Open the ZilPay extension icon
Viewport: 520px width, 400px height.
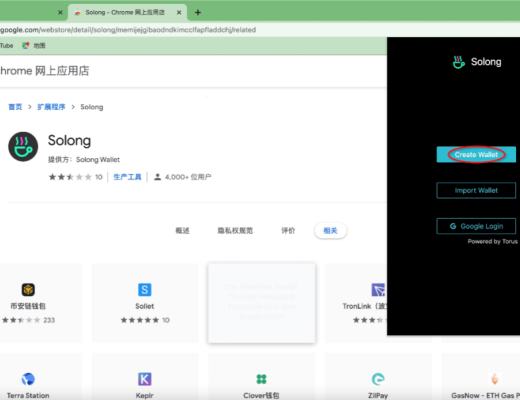point(378,379)
